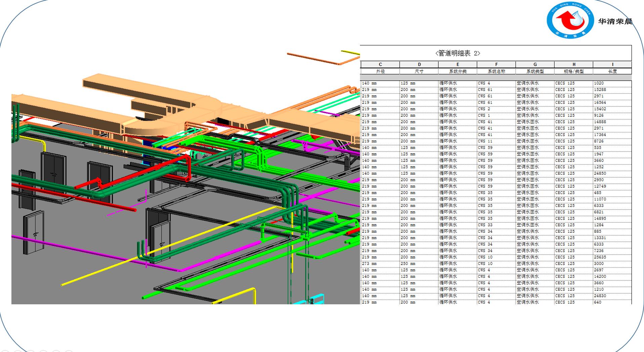Select the length cell 14888
Image resolution: width=644 pixels, height=352 pixels.
(612, 122)
